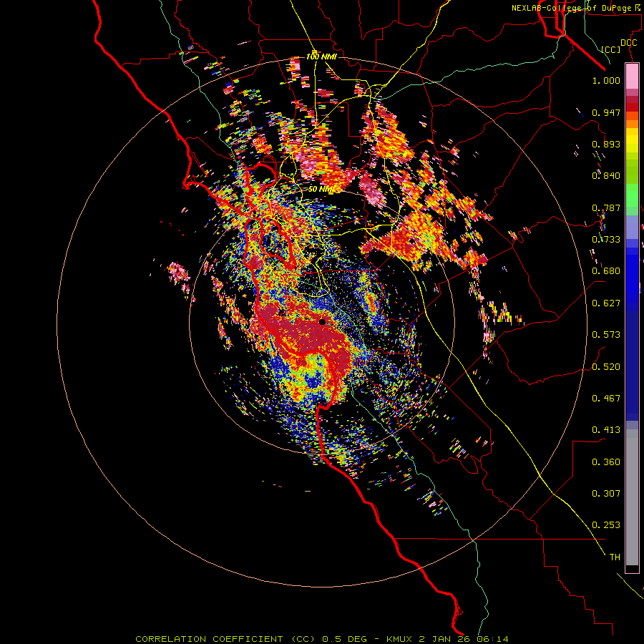Select the 0.467 scale value
This screenshot has height=644, width=644.
coord(606,399)
